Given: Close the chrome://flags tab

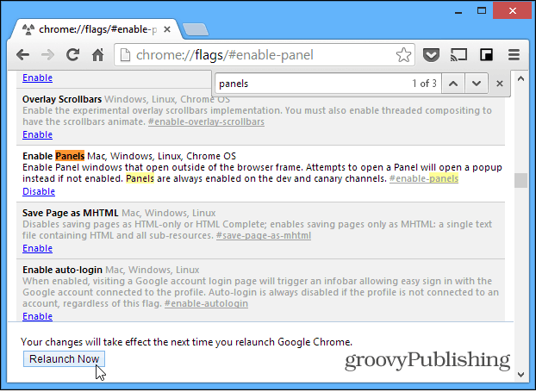Looking at the screenshot, I should 167,30.
